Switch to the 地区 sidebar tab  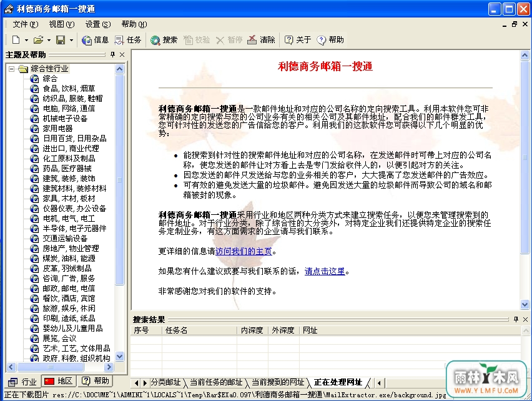tap(58, 381)
